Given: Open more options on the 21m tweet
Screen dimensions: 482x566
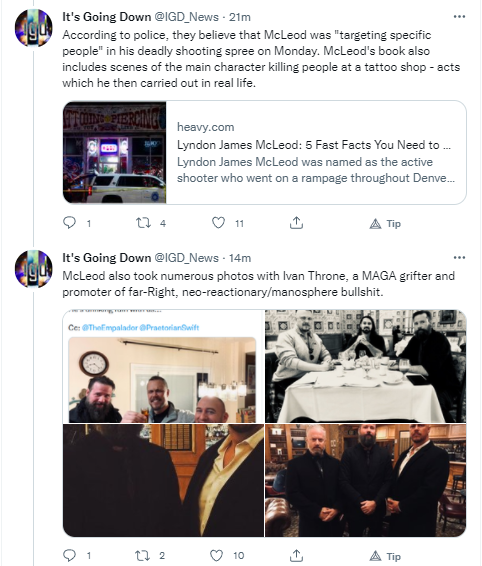Looking at the screenshot, I should tap(459, 17).
